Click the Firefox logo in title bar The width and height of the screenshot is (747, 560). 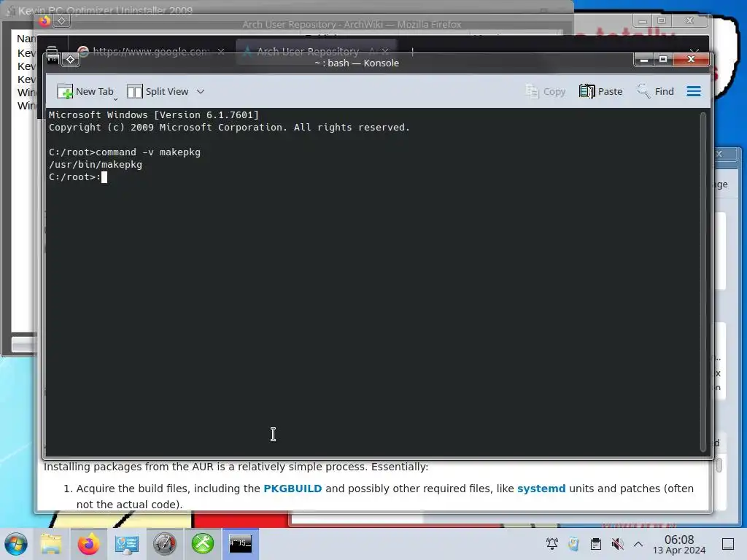(x=44, y=20)
